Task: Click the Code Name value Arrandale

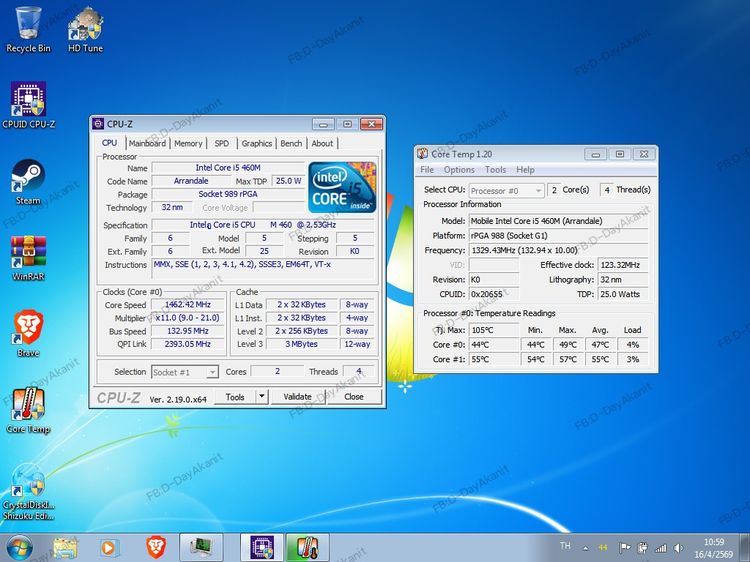Action: [x=191, y=181]
